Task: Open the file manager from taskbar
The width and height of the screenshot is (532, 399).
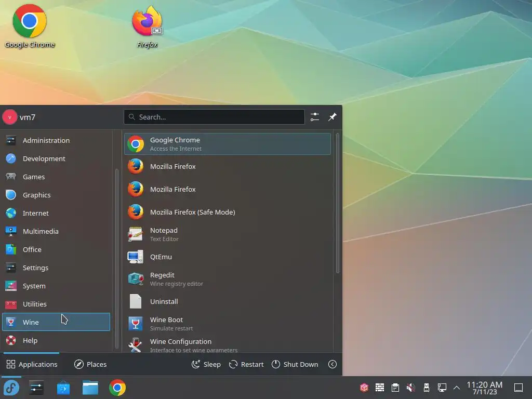Action: (90, 388)
